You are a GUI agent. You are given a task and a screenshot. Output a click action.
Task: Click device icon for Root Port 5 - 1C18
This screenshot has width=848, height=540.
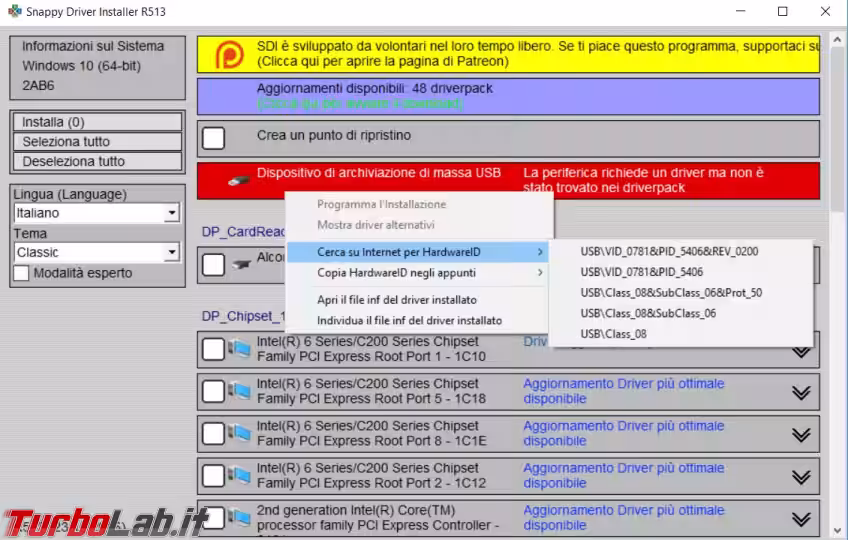239,391
